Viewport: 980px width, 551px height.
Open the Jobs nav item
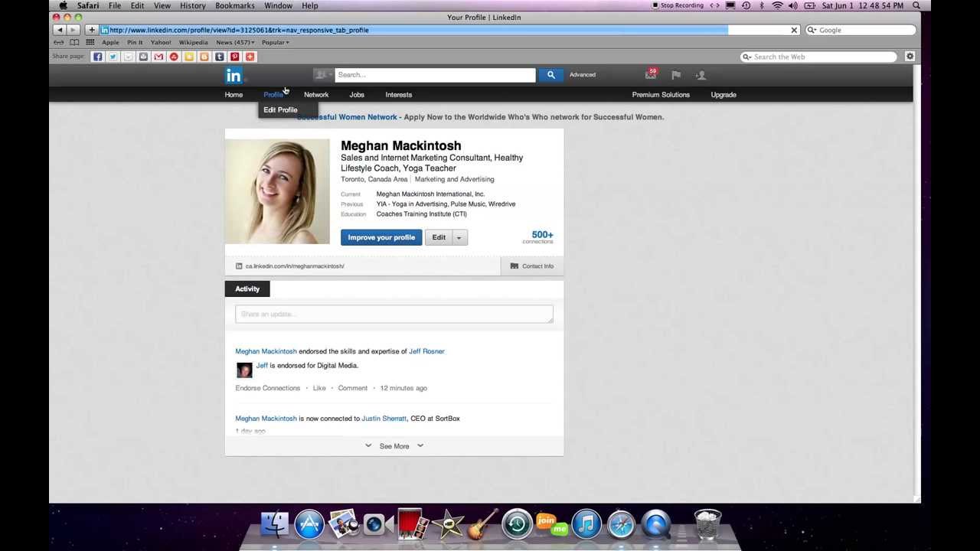[357, 95]
